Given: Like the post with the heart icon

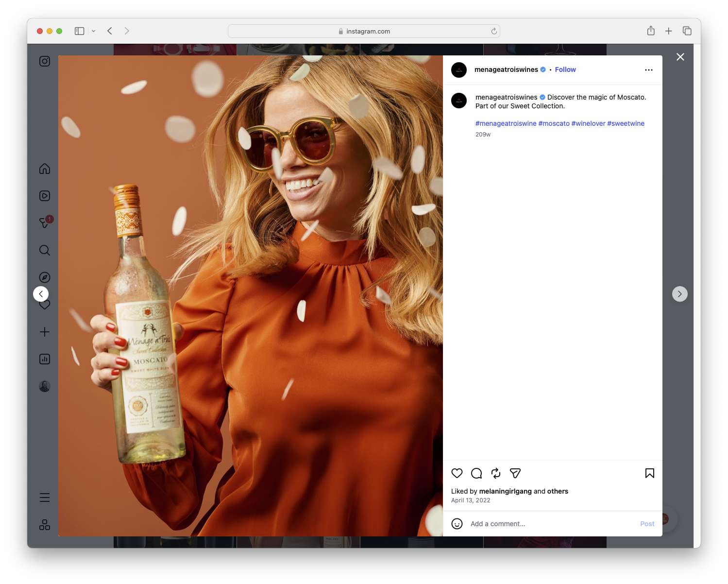Looking at the screenshot, I should point(457,473).
